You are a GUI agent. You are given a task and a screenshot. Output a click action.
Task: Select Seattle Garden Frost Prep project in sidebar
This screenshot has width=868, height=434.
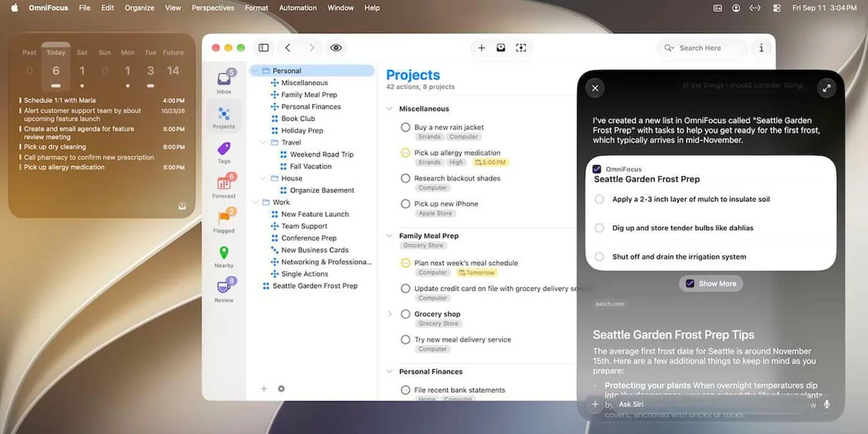coord(315,286)
